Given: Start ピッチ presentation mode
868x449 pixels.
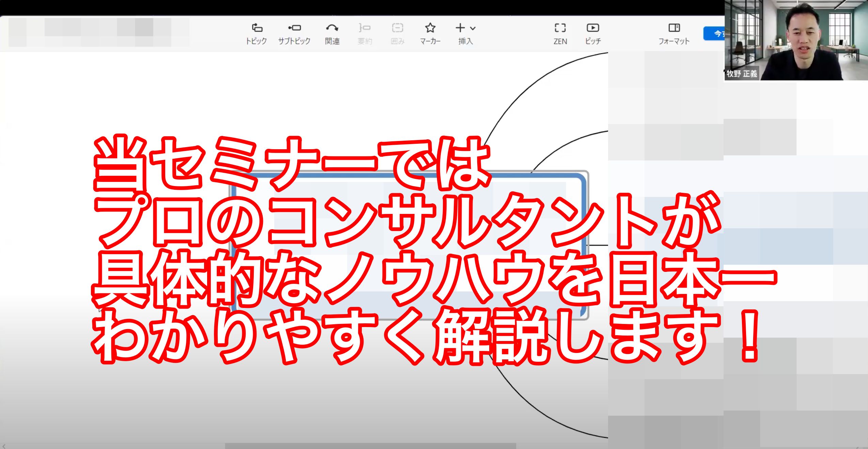Looking at the screenshot, I should click(593, 28).
